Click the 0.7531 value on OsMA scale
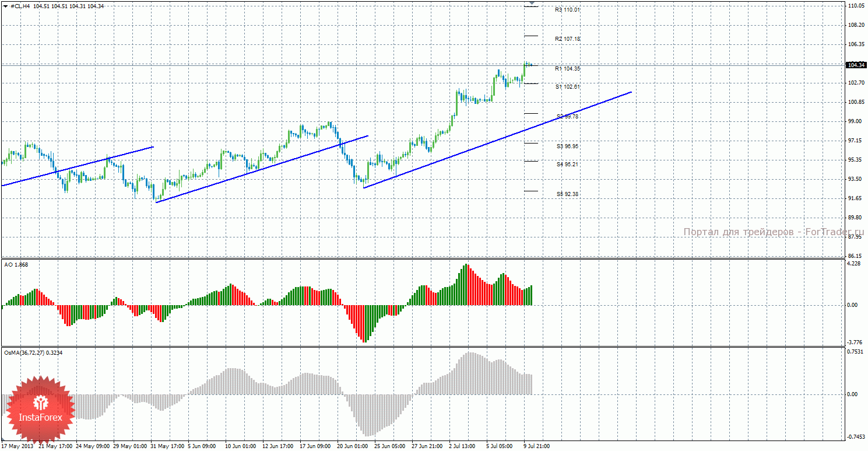This screenshot has height=451, width=868. click(855, 351)
